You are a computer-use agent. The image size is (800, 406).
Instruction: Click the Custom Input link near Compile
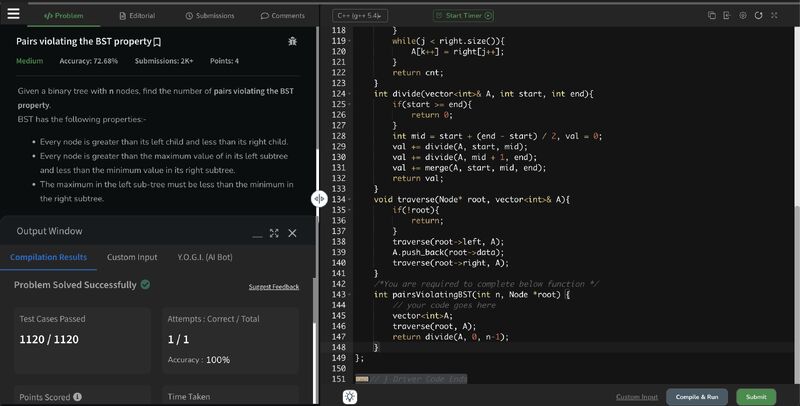point(637,397)
